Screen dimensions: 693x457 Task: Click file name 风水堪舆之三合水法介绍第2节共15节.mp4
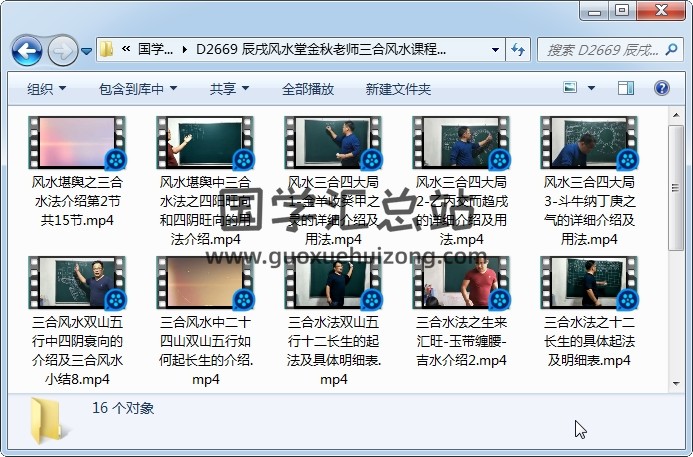click(77, 201)
